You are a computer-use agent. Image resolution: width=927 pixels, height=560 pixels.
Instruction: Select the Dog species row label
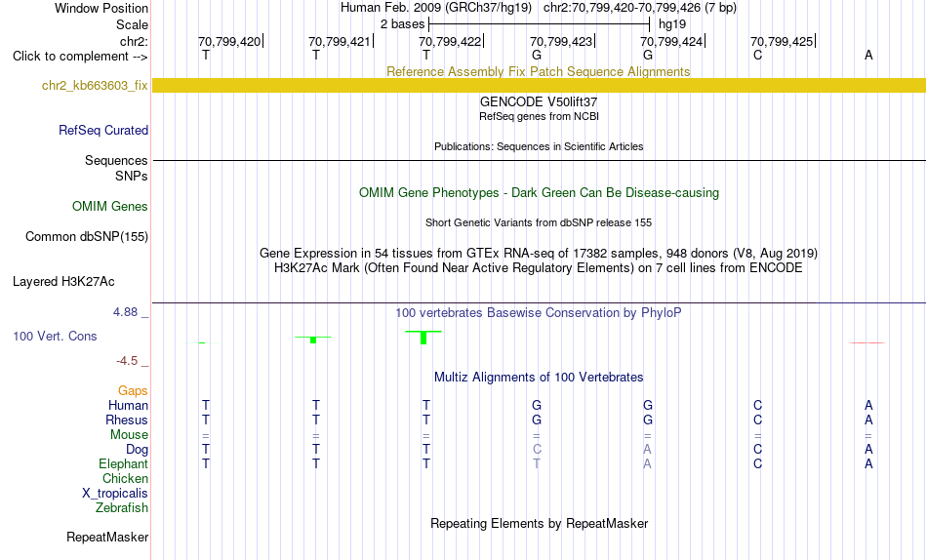[x=138, y=450]
